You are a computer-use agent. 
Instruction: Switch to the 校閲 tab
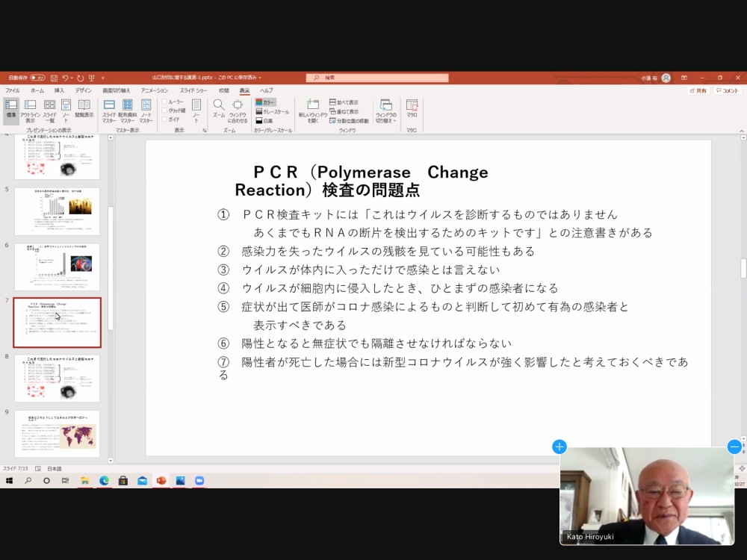pos(224,90)
